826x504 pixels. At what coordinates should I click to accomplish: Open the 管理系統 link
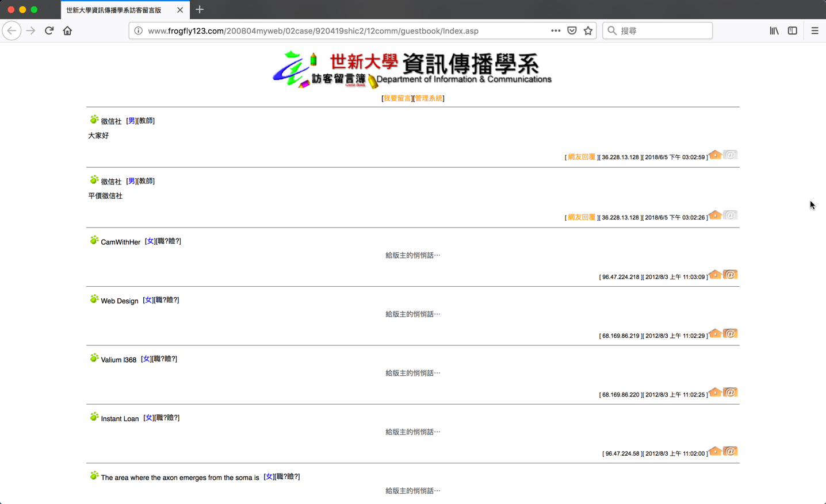point(429,98)
